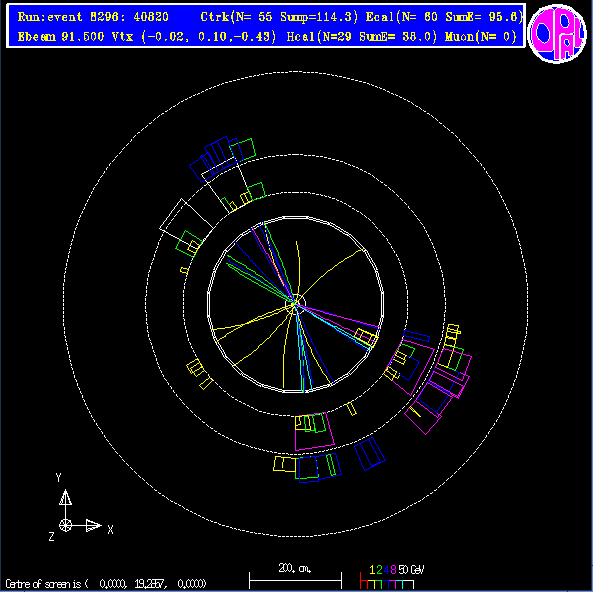The image size is (593, 592).
Task: Click the magenta 8 GeV legend number
Action: click(x=393, y=570)
